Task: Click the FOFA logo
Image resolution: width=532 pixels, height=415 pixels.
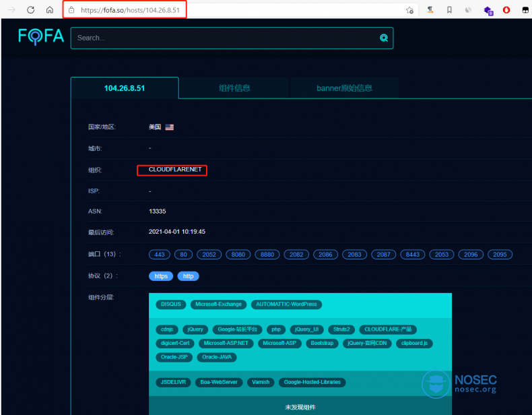Action: 41,36
